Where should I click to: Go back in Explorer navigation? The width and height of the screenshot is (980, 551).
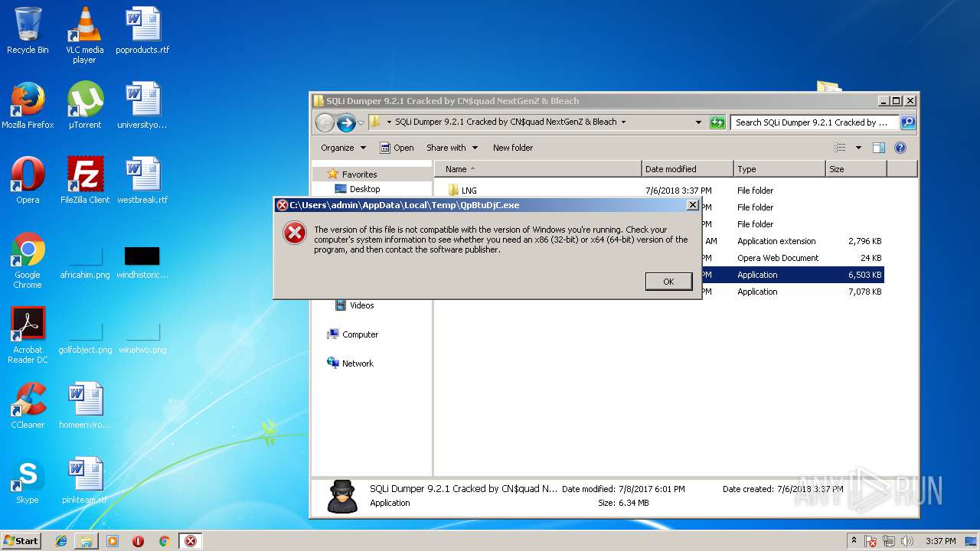point(325,122)
